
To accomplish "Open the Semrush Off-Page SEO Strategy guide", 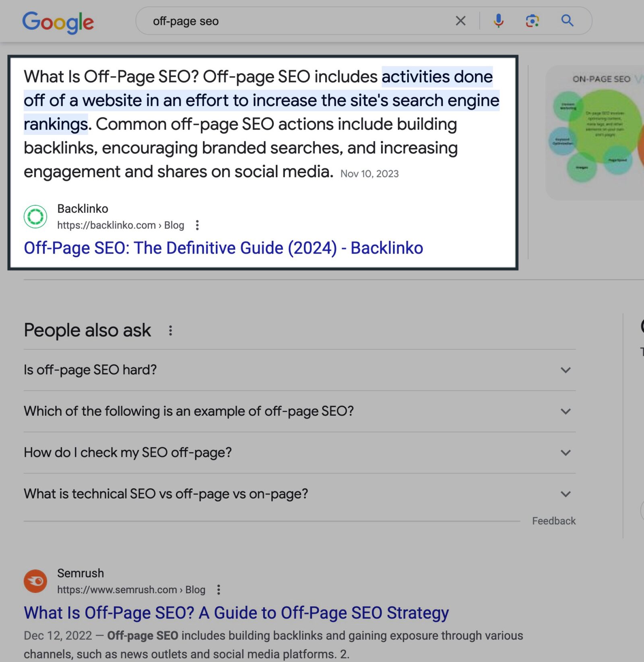I will click(x=236, y=613).
